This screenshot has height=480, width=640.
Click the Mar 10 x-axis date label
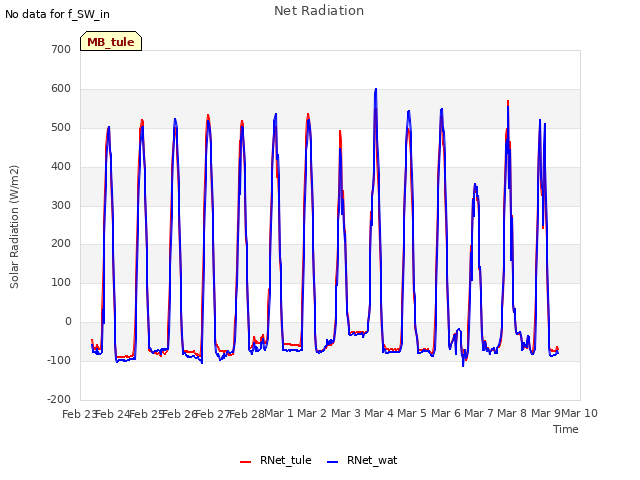tap(580, 413)
